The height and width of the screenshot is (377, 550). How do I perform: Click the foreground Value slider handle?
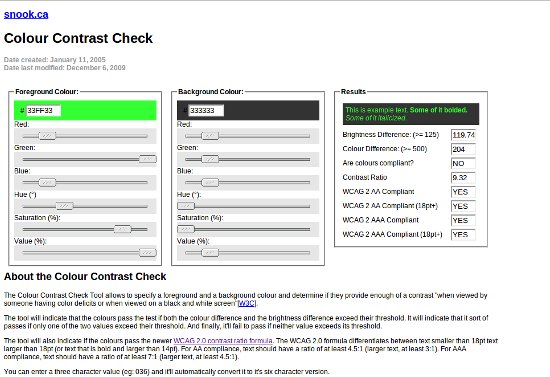pyautogui.click(x=148, y=253)
